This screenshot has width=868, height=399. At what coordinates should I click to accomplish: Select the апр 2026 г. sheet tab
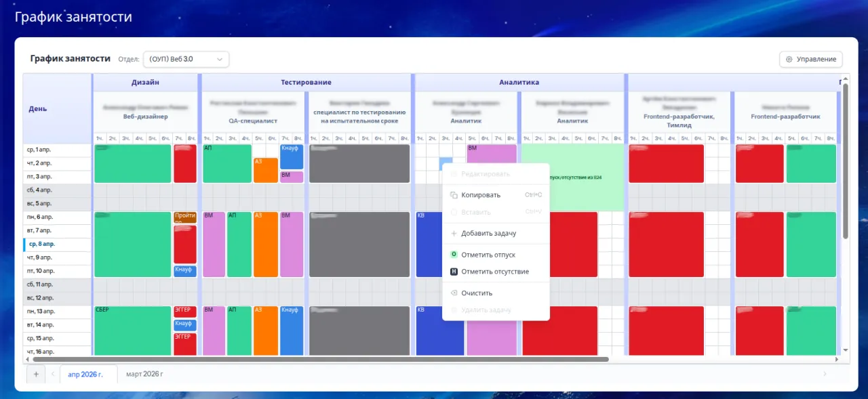coord(85,374)
